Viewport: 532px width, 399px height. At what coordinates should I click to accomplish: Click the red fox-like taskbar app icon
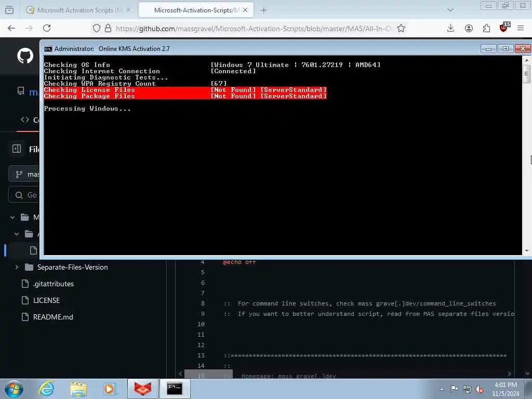(143, 389)
